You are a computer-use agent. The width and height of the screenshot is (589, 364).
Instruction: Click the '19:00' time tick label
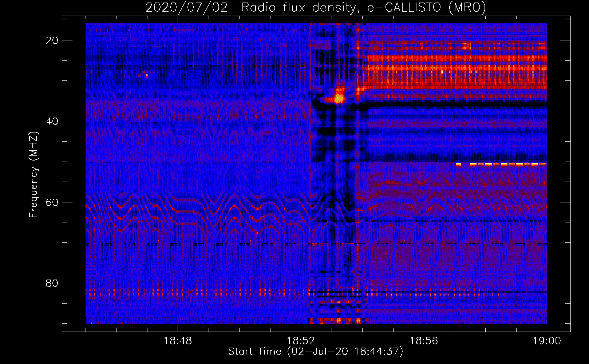pyautogui.click(x=547, y=341)
